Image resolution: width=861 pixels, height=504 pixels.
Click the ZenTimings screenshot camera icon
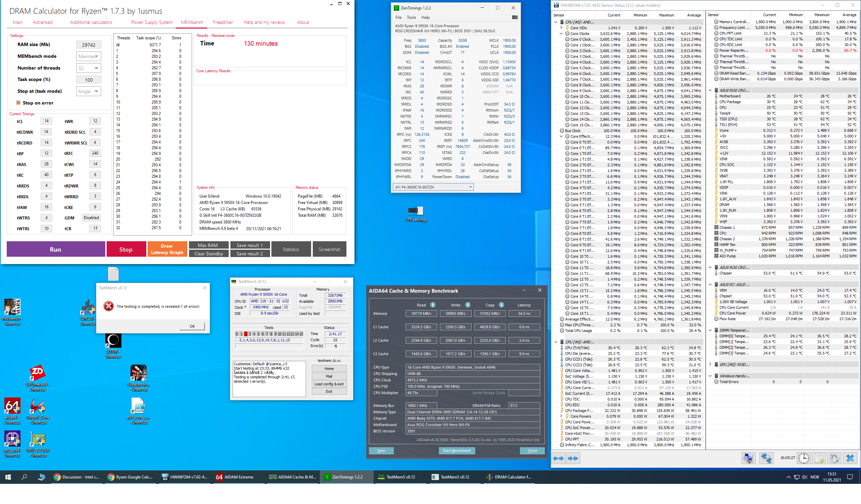(x=515, y=17)
